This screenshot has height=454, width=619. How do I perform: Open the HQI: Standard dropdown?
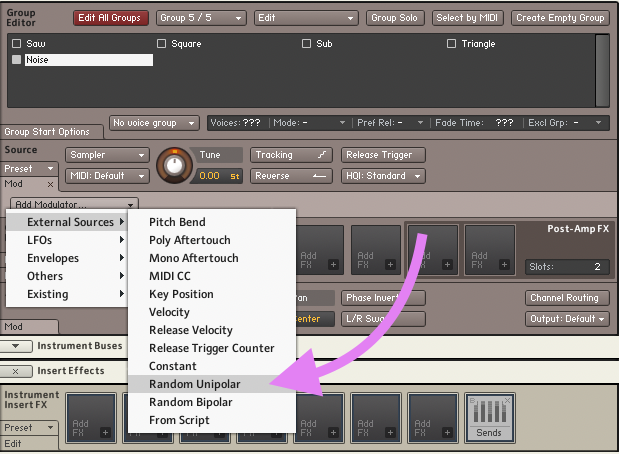point(383,176)
